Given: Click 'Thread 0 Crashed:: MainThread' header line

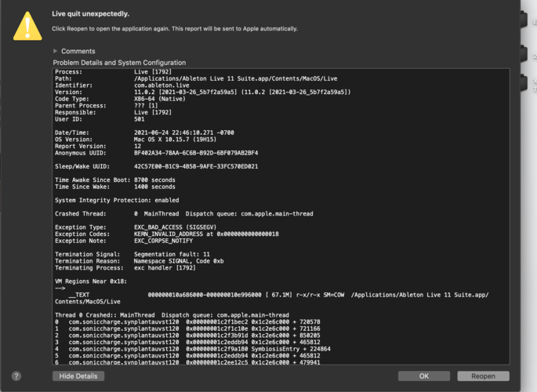Looking at the screenshot, I should 172,315.
